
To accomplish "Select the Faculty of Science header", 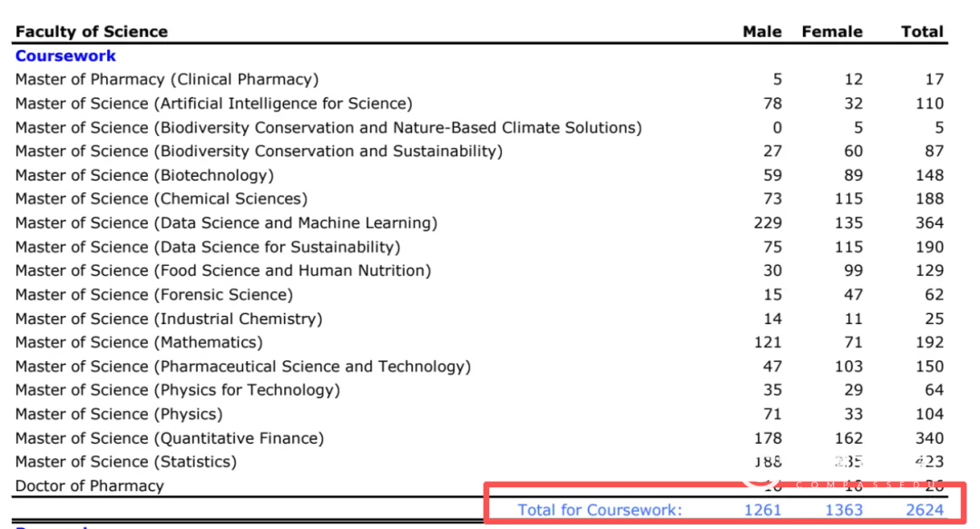I will pyautogui.click(x=92, y=32).
